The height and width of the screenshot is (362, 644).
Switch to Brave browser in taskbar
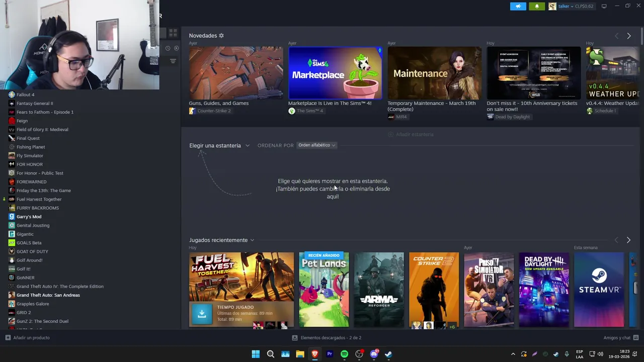(315, 354)
